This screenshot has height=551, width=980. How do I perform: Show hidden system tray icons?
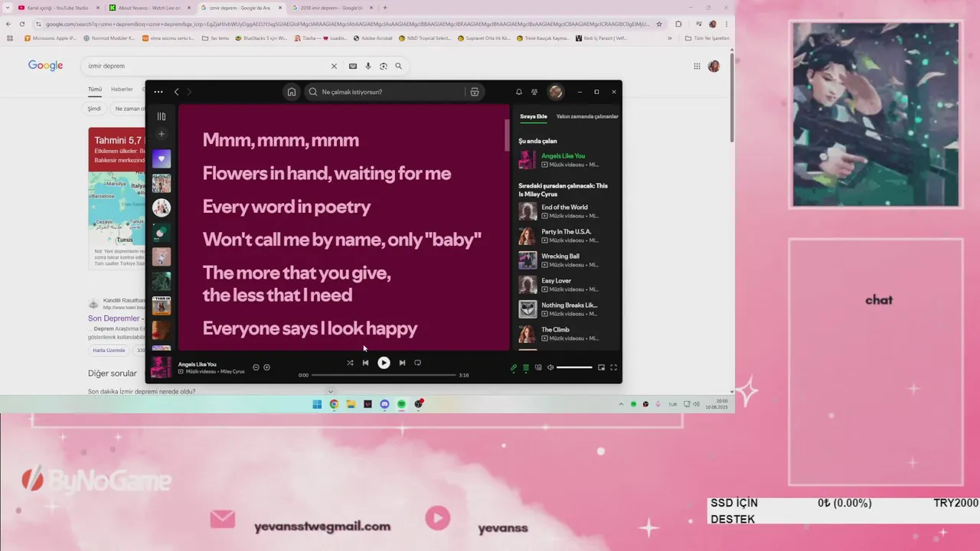(x=621, y=404)
